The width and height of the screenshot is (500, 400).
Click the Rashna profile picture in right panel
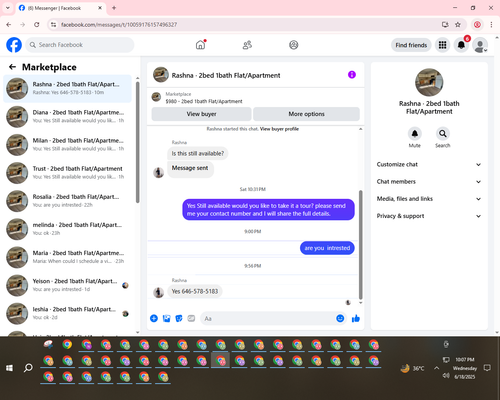pos(429,82)
